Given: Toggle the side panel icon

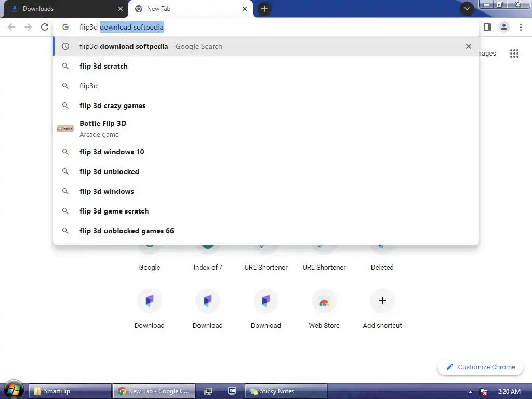Looking at the screenshot, I should coord(487,27).
